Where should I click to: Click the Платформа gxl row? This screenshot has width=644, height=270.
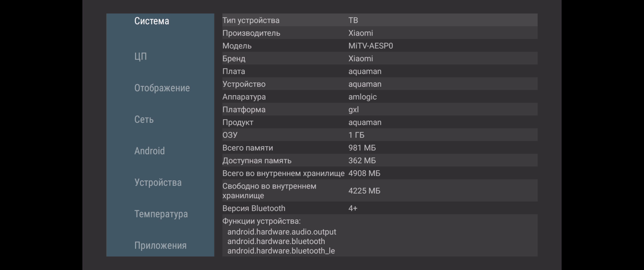[379, 110]
